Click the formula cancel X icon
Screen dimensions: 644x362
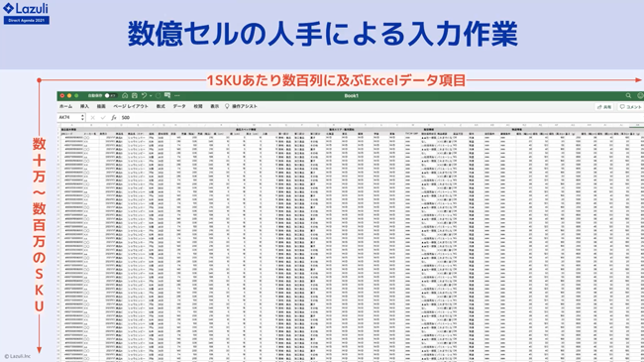[x=93, y=118]
